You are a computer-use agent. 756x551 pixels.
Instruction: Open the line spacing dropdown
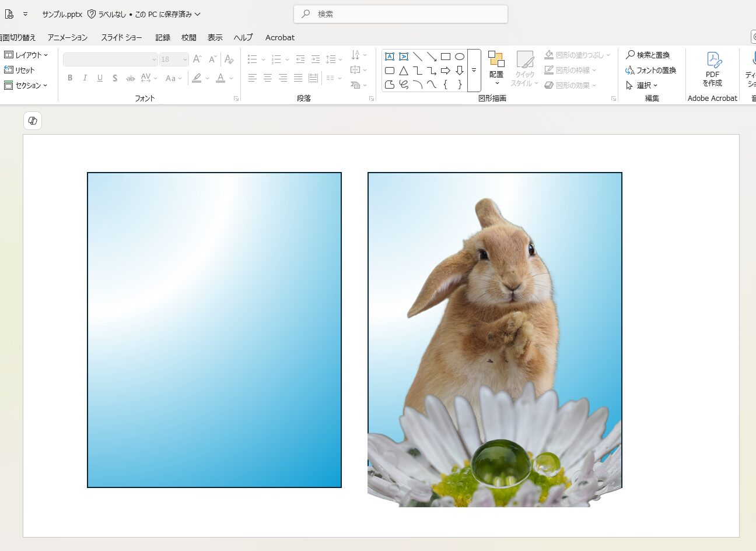334,59
